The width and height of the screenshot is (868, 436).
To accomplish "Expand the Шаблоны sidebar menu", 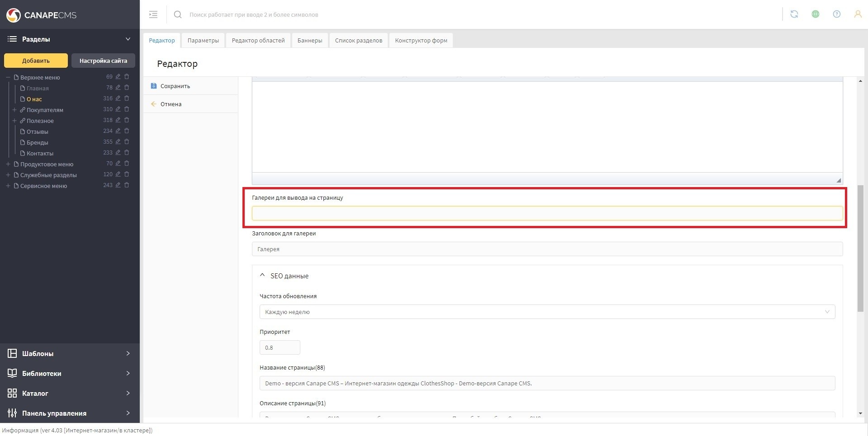I will [70, 353].
